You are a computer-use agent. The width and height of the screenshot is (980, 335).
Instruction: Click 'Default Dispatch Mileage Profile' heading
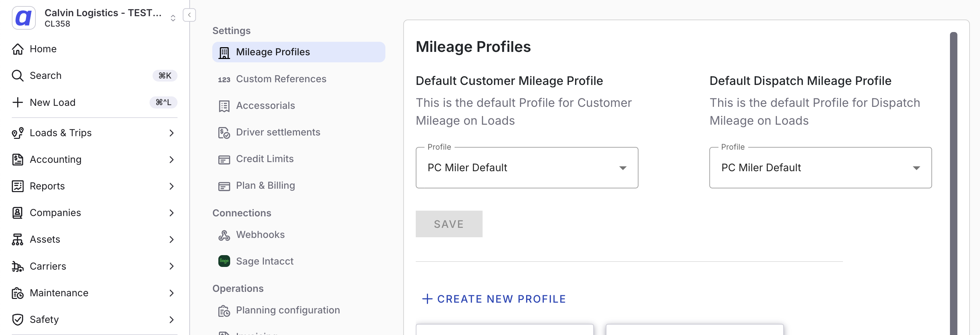800,81
